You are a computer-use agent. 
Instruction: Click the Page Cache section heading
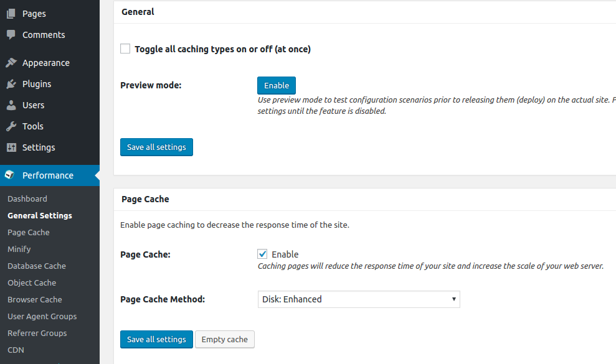click(x=145, y=199)
